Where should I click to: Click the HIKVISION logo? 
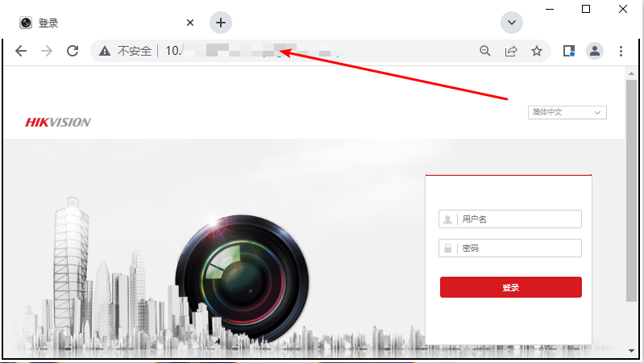(x=58, y=123)
